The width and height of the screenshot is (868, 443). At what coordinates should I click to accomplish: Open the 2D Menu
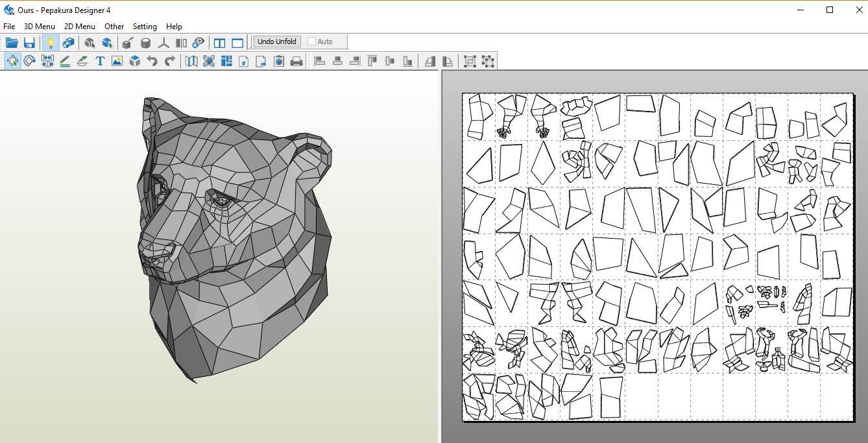[80, 27]
